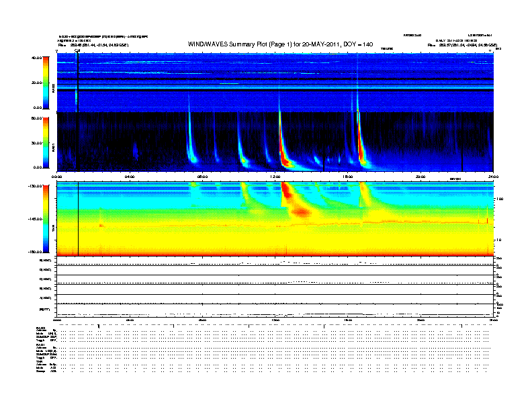Image resolution: width=532 pixels, height=411 pixels.
Task: Click the 16:00 label under RAD1 panel
Action: coord(348,177)
